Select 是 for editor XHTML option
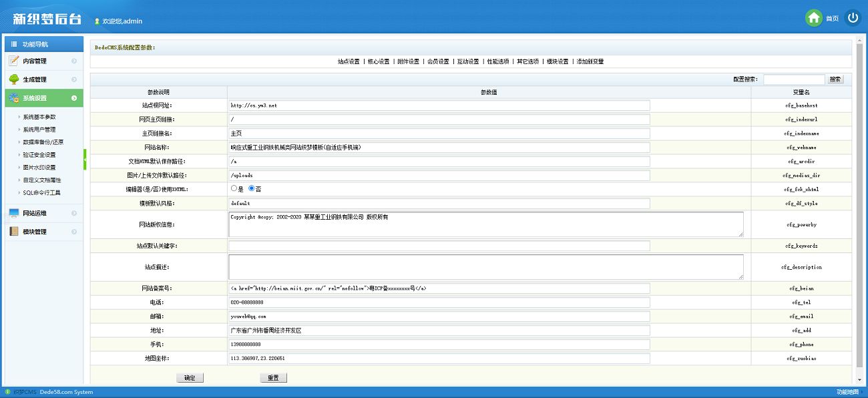The image size is (868, 398). click(x=234, y=189)
